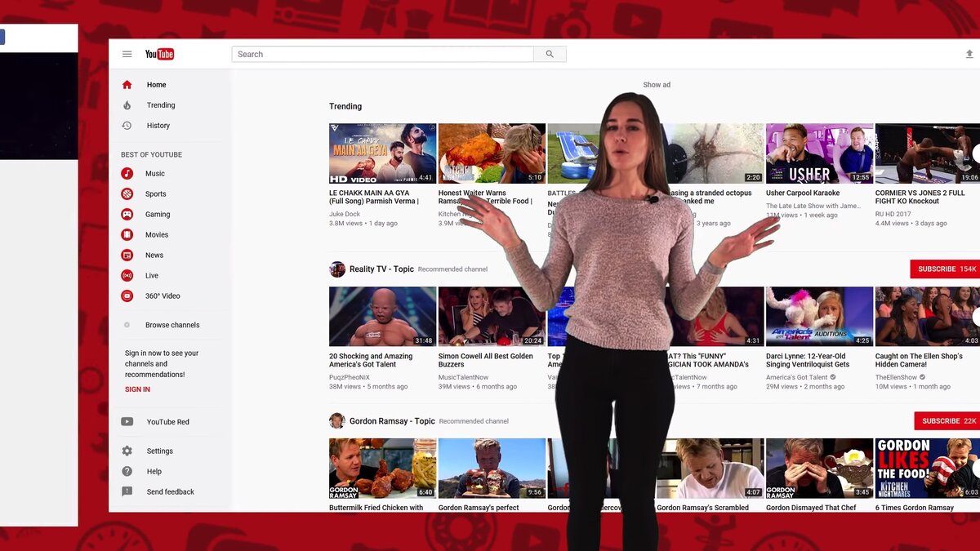Open Reality TV - Topic channel title
This screenshot has height=551, width=980.
coord(381,269)
